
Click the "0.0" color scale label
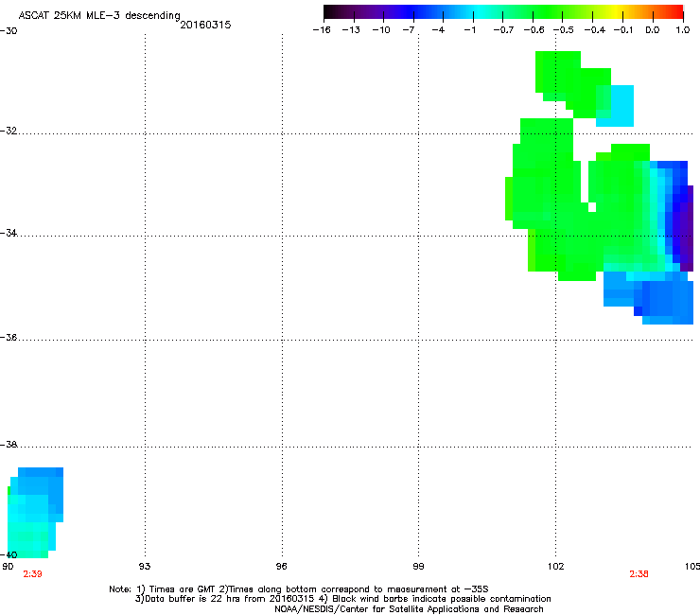[653, 30]
